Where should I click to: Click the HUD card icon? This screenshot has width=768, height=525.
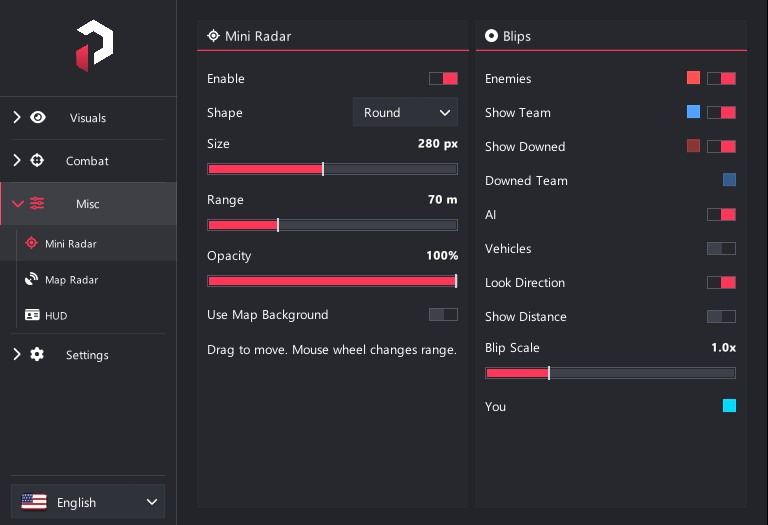tap(32, 315)
